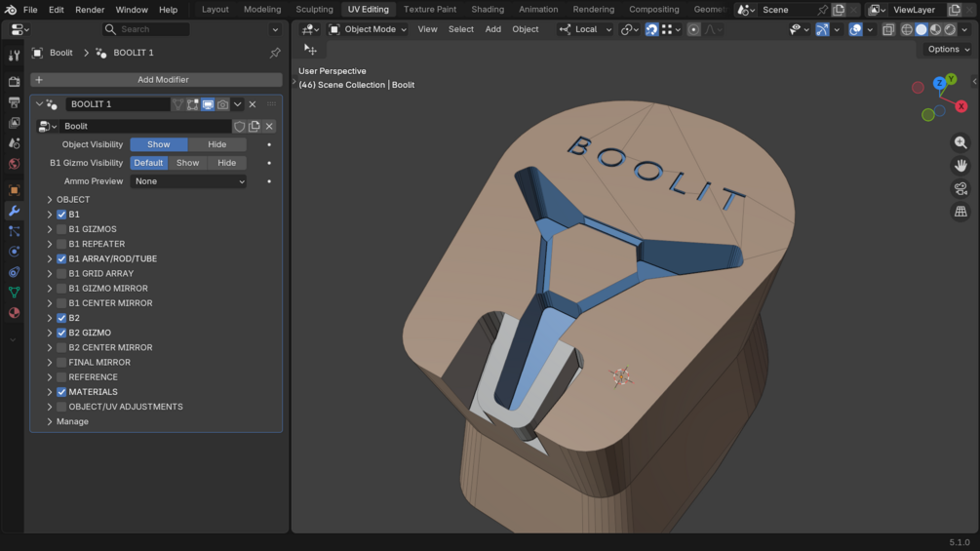This screenshot has width=980, height=551.
Task: Remove the BOOLIT 1 modifier
Action: [253, 104]
